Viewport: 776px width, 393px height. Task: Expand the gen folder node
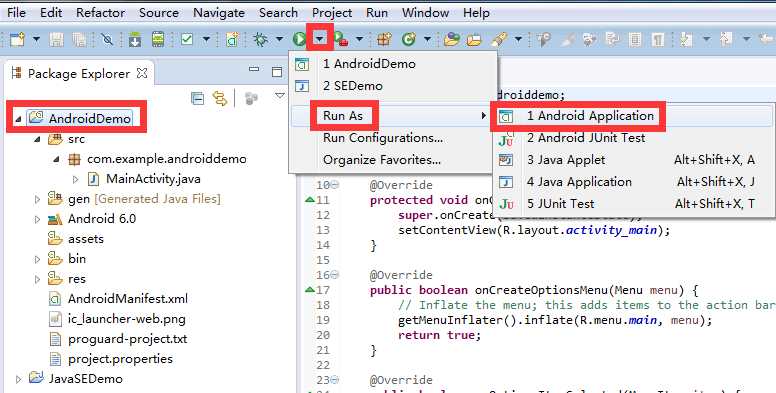37,199
